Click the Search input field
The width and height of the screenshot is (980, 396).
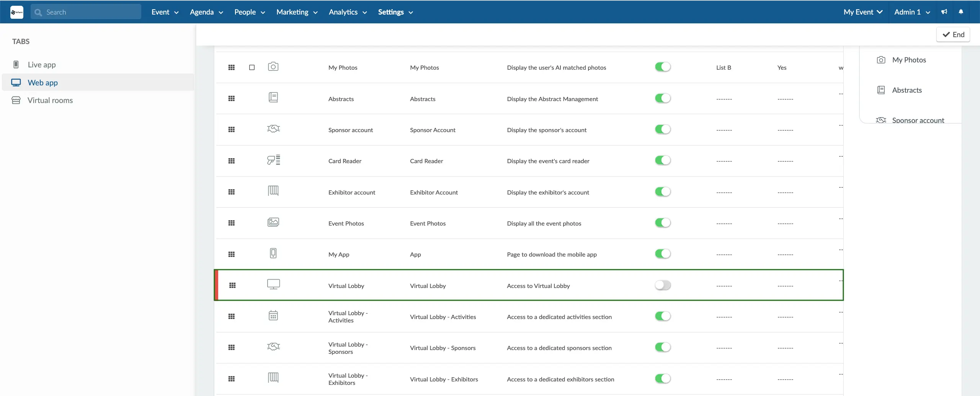[x=86, y=12]
